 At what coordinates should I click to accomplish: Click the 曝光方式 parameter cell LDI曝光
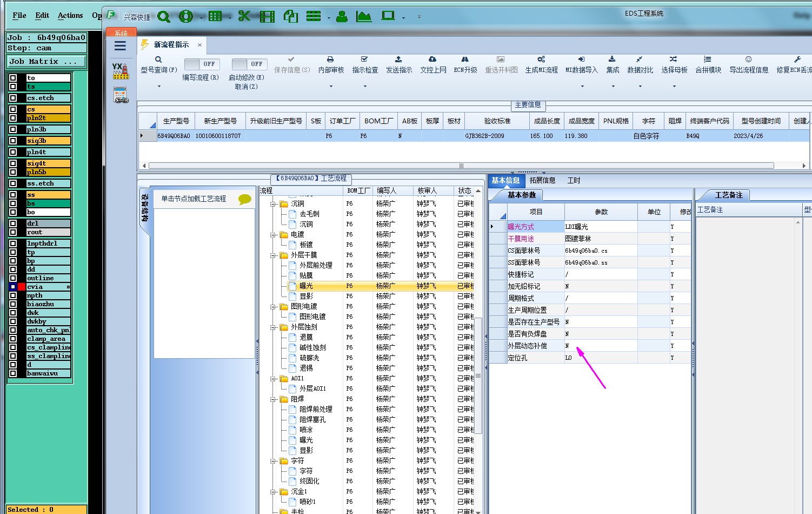point(601,227)
